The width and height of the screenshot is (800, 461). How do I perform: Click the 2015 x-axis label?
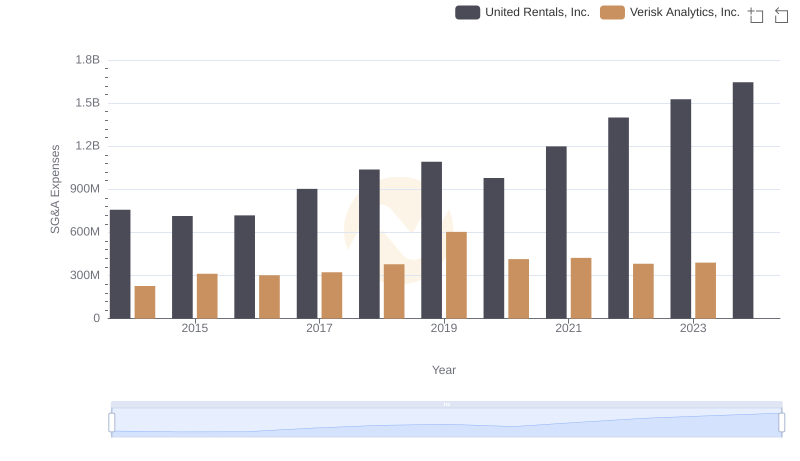point(194,328)
